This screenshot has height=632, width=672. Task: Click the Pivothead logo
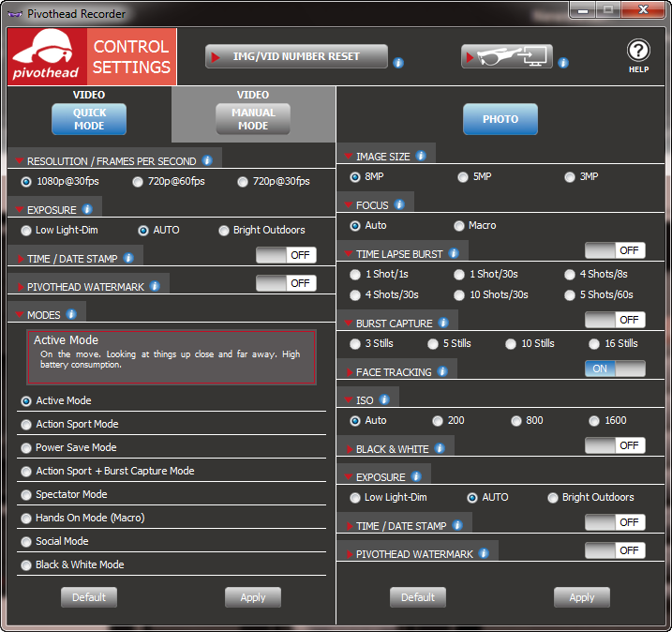point(47,56)
